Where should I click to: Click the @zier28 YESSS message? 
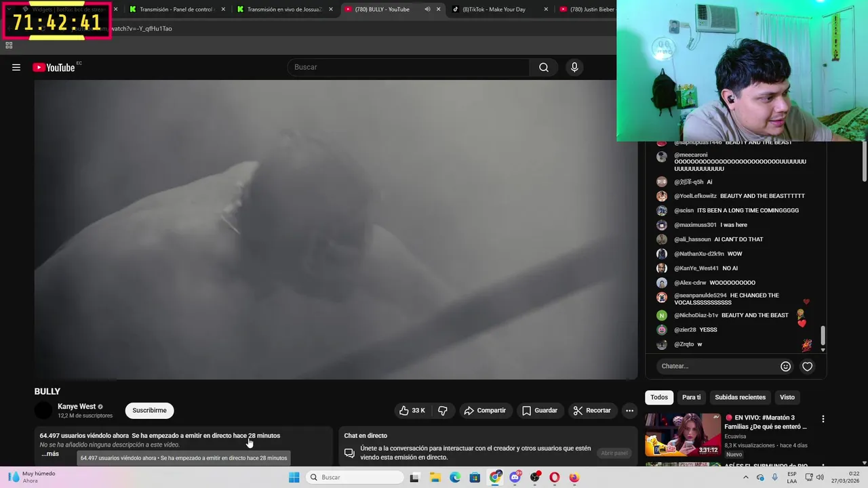click(x=695, y=330)
